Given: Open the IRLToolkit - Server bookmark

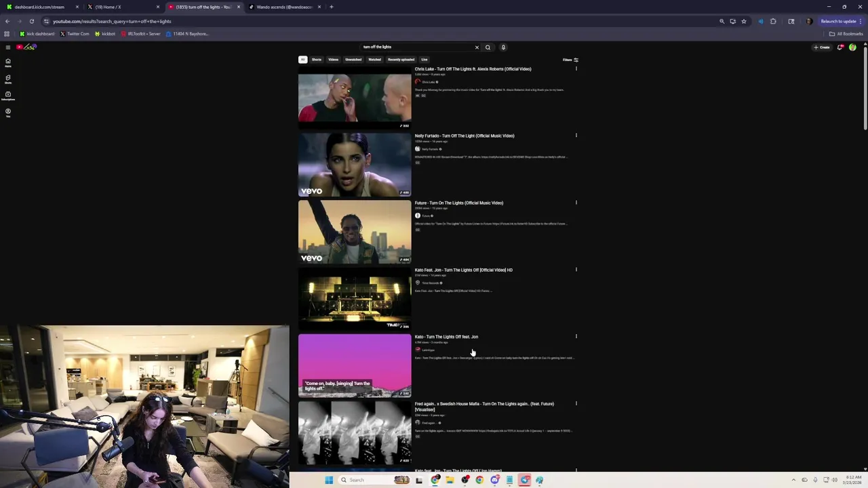Looking at the screenshot, I should point(140,34).
